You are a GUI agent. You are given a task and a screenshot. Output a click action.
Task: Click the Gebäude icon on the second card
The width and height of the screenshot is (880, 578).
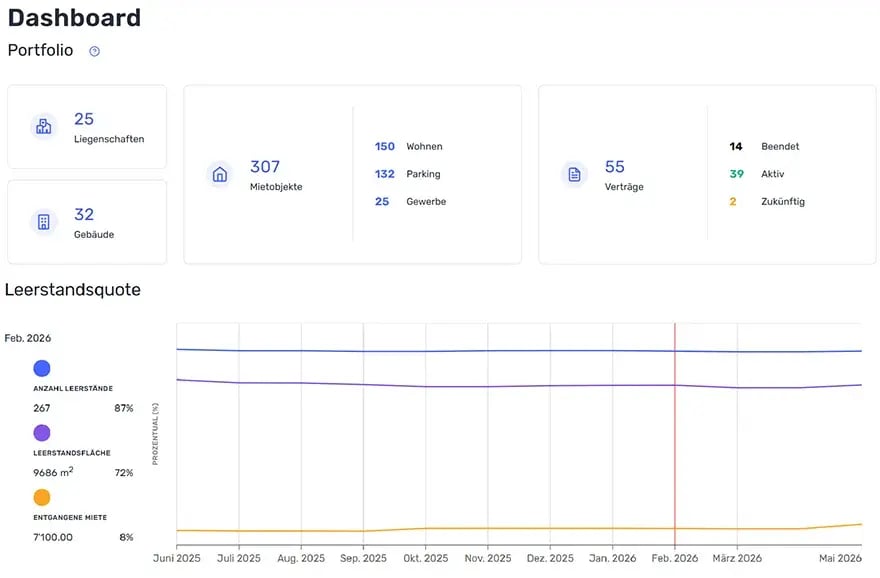[x=42, y=221]
